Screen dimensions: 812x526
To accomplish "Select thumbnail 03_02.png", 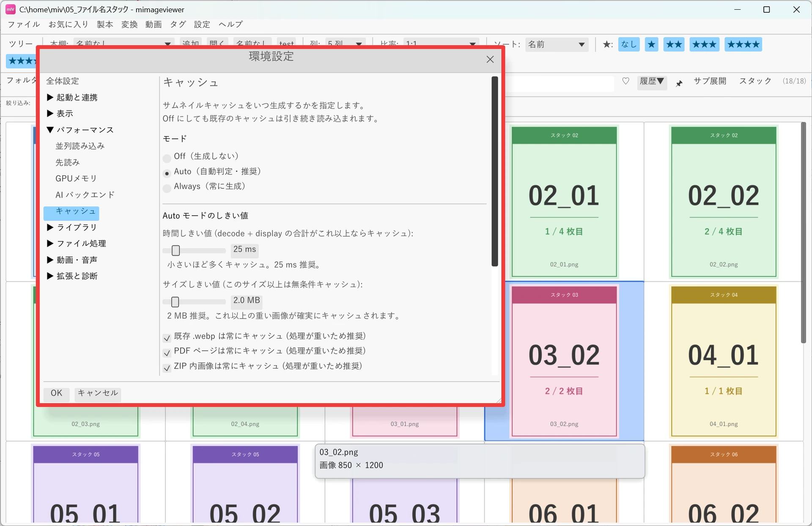I will pyautogui.click(x=564, y=361).
